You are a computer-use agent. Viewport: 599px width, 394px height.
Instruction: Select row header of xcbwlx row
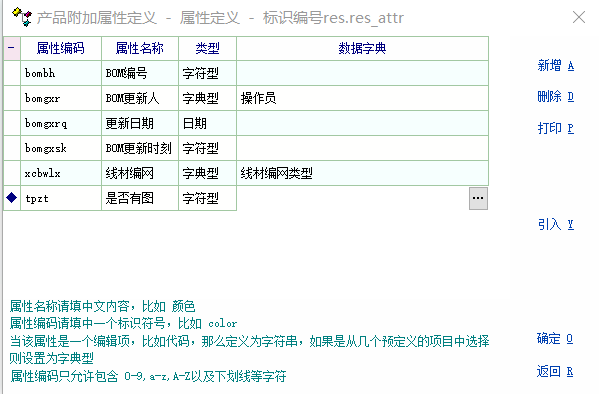(12, 173)
